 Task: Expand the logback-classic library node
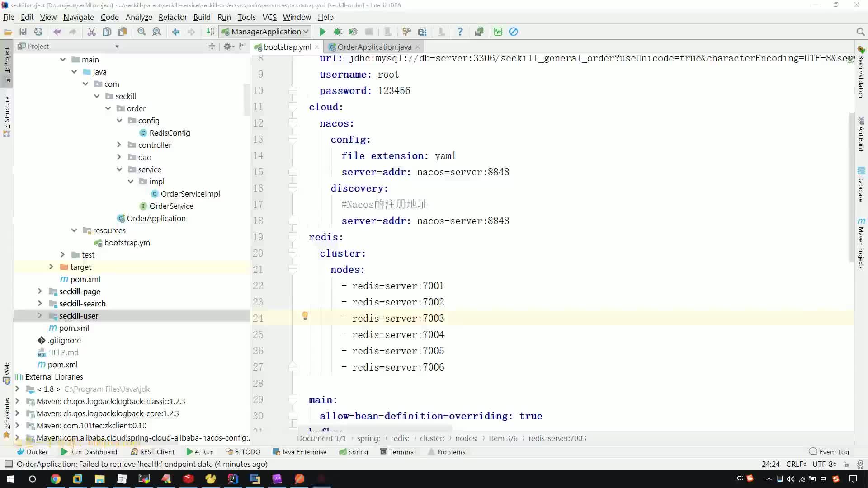pos(17,401)
